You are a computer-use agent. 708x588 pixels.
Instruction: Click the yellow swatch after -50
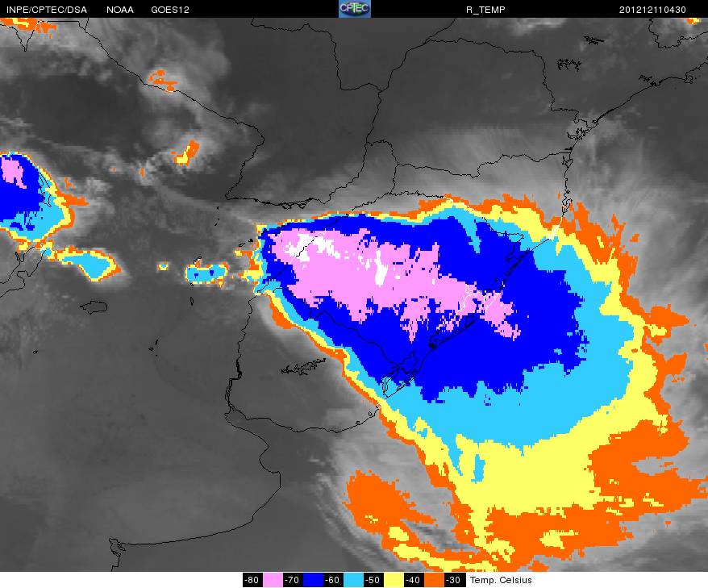(x=393, y=580)
